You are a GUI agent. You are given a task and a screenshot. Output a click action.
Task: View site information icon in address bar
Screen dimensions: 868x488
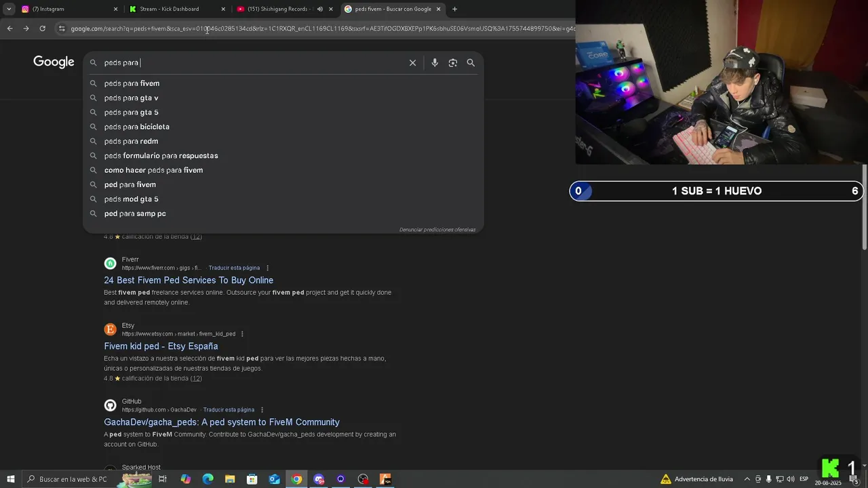pyautogui.click(x=62, y=28)
